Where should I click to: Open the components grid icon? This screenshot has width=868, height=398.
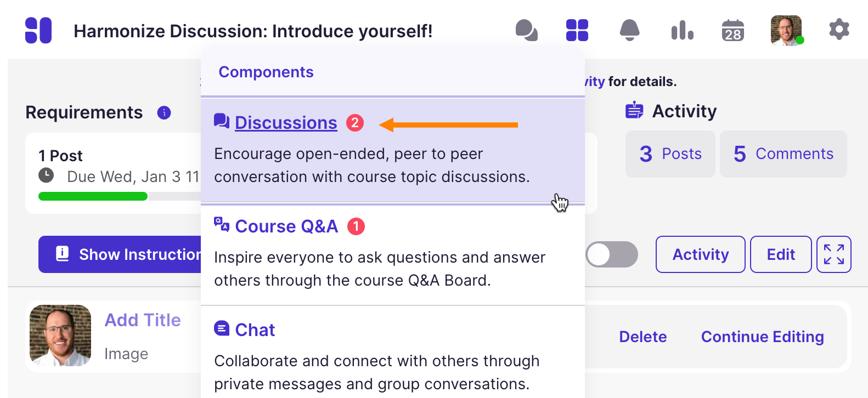(577, 30)
